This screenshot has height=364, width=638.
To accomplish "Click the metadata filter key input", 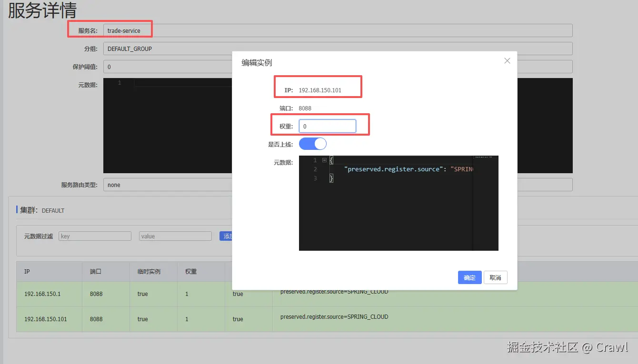I will [x=95, y=236].
